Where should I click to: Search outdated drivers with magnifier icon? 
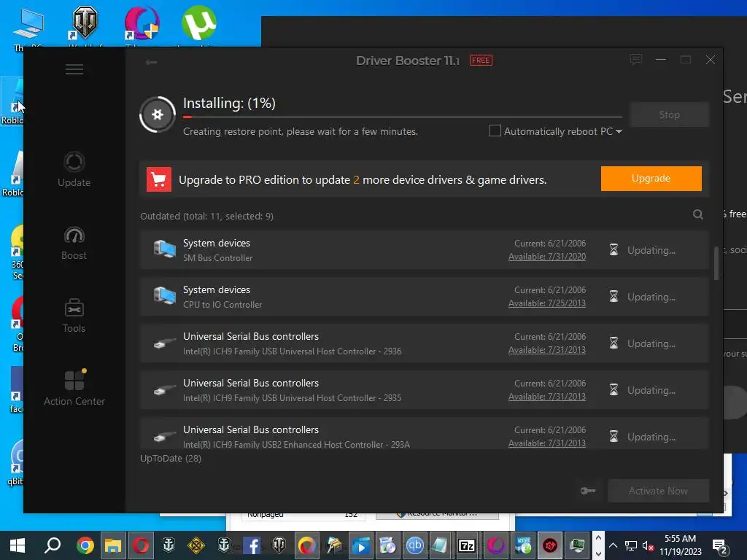(697, 214)
